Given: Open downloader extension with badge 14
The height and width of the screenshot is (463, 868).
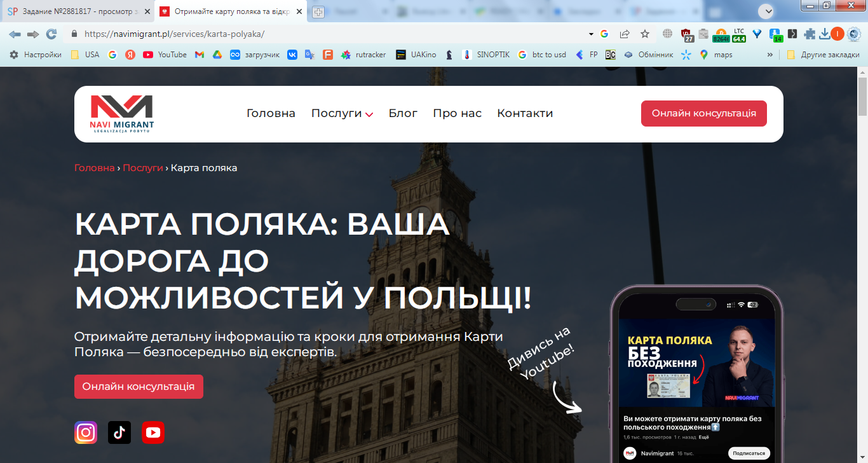Looking at the screenshot, I should pyautogui.click(x=775, y=34).
